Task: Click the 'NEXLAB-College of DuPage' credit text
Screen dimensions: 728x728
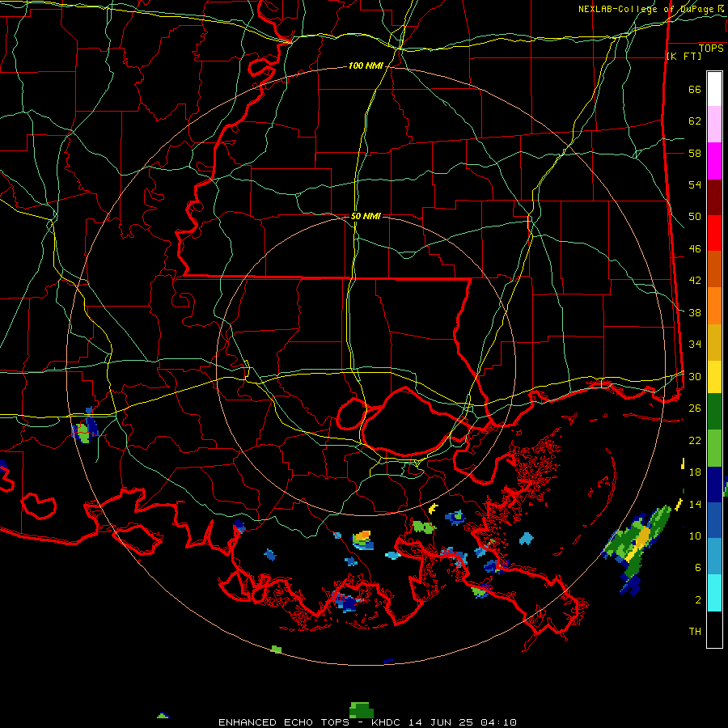Action: [646, 9]
